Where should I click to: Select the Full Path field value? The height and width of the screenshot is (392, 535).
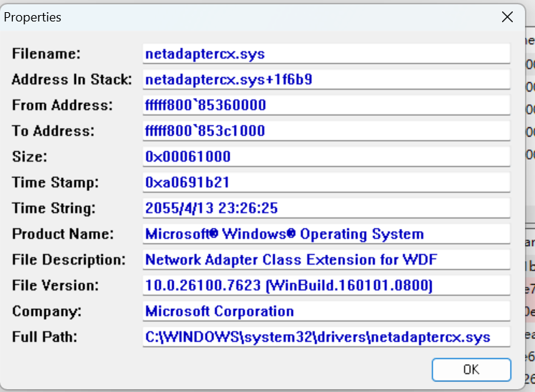point(326,337)
